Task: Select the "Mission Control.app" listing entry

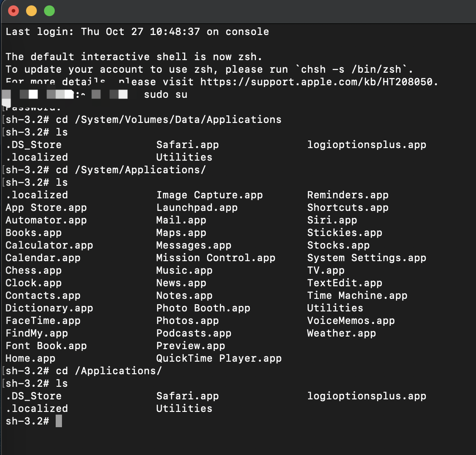Action: click(216, 258)
